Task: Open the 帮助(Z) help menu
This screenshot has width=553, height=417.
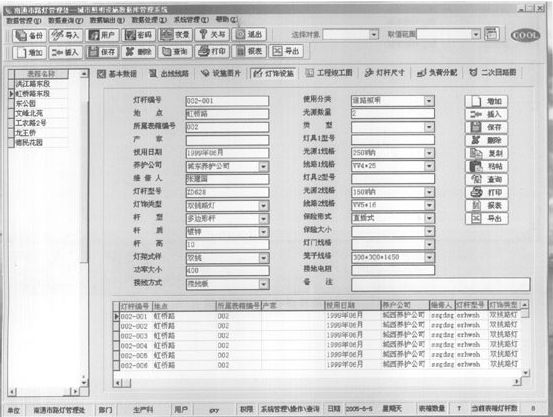Action: click(x=226, y=19)
